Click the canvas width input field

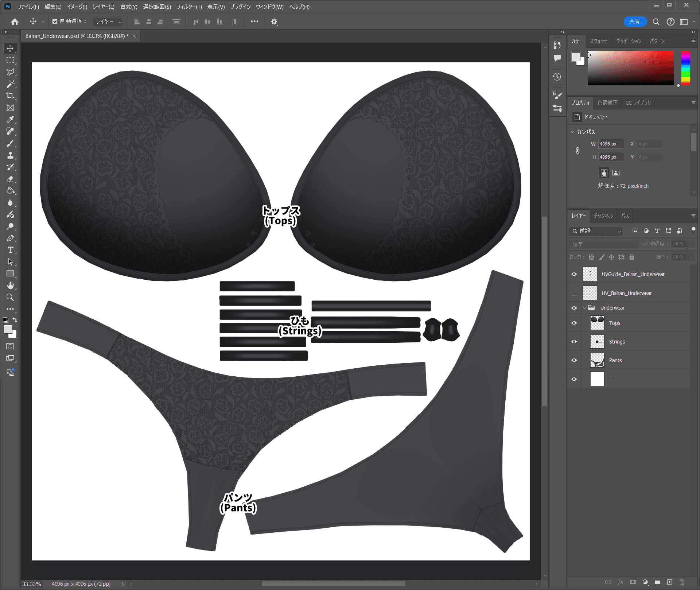(x=611, y=144)
